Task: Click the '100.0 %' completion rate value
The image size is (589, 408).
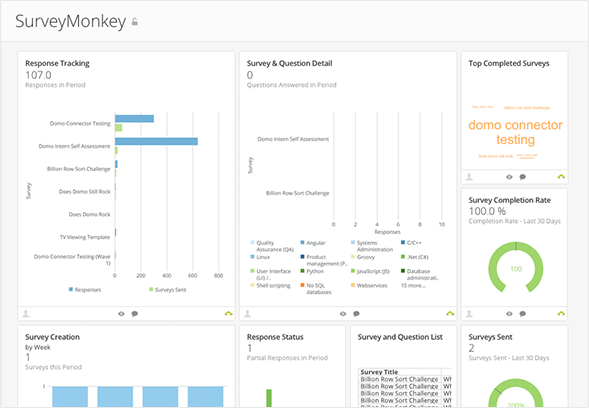Action: 487,211
